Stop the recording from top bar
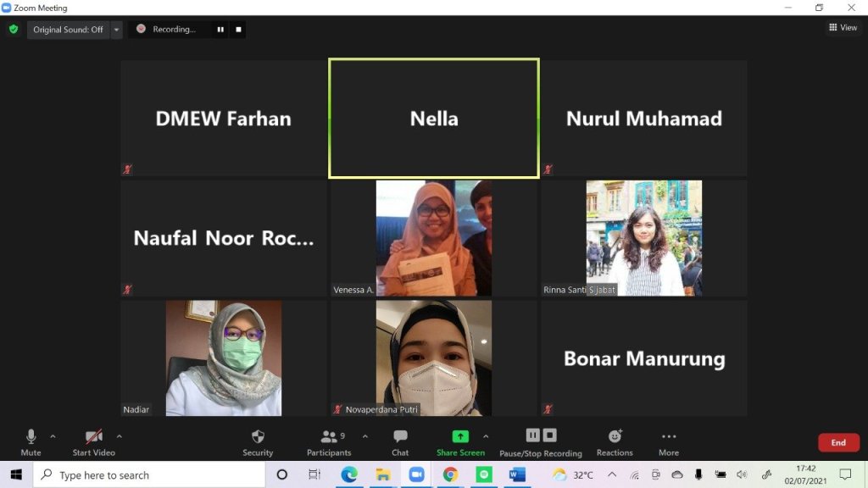868x488 pixels. click(239, 29)
